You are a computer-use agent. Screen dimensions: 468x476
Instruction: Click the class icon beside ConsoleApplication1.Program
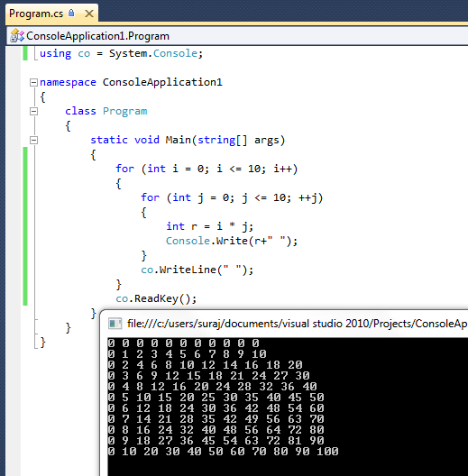tap(17, 36)
